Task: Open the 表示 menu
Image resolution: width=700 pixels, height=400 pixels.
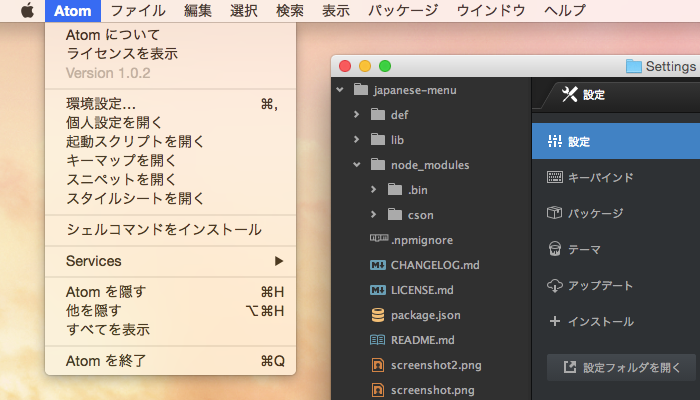Action: [336, 10]
